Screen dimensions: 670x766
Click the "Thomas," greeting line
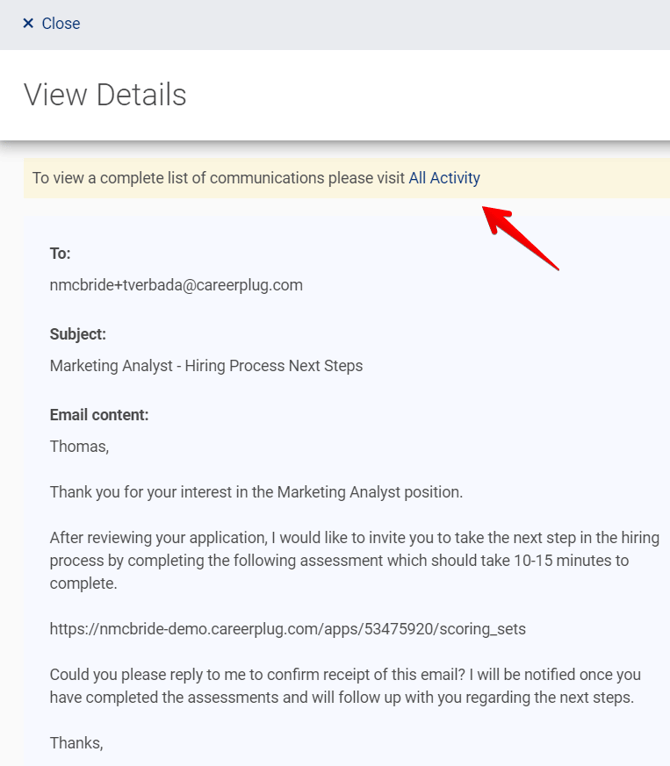pos(79,446)
